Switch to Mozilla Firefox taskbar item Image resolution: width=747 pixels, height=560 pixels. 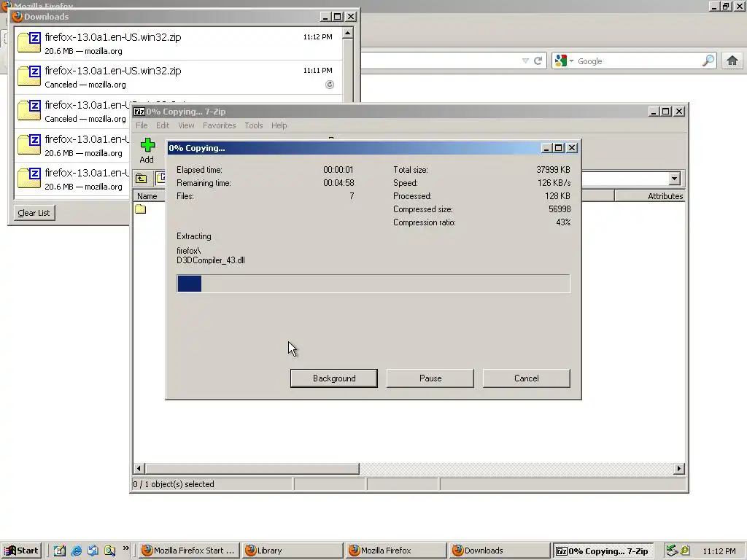[x=396, y=551]
